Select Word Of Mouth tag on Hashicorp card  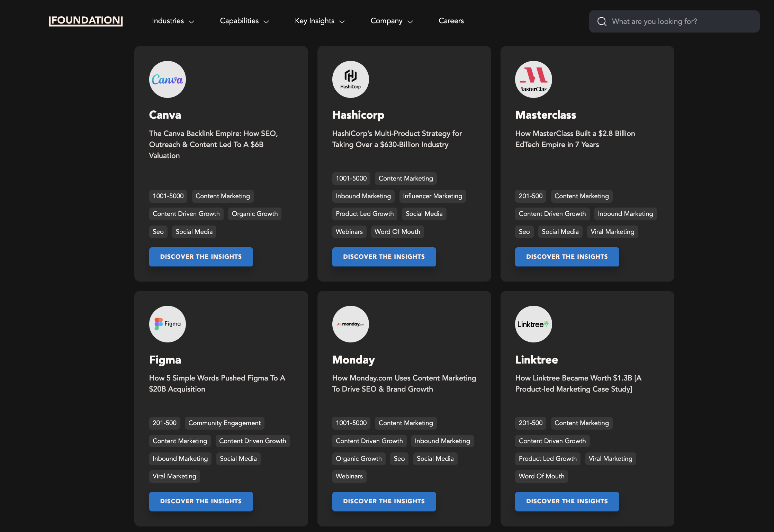(397, 232)
